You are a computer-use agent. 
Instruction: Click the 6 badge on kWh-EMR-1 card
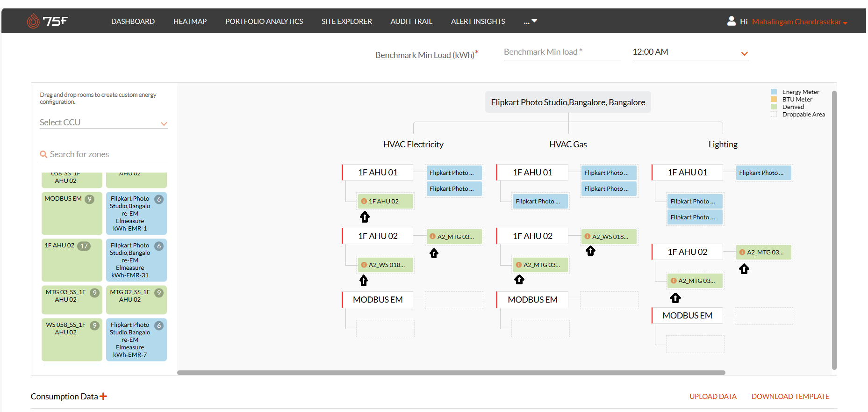(x=159, y=199)
